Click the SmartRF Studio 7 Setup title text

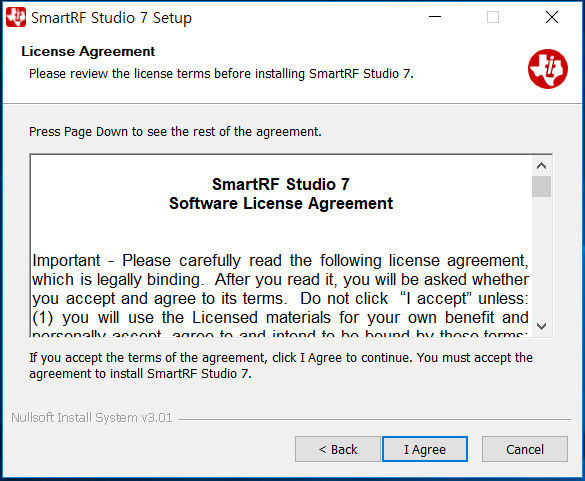112,18
